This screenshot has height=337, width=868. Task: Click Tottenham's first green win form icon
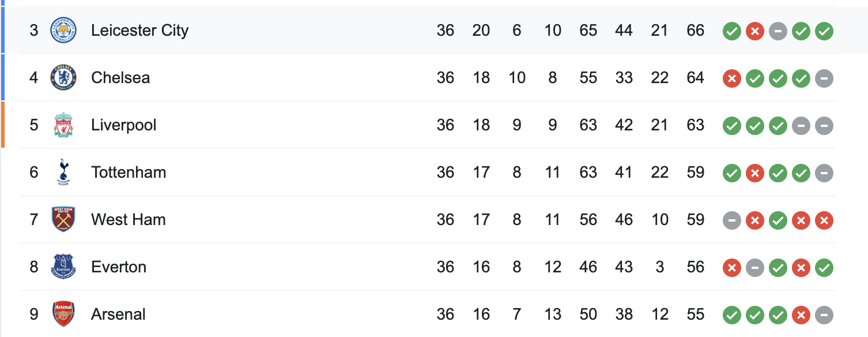[732, 173]
